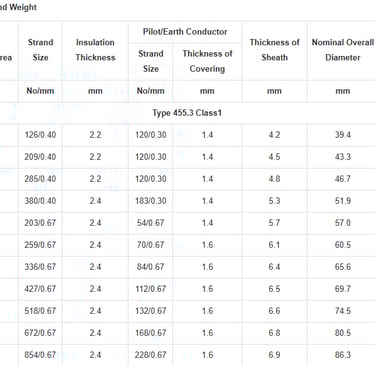The width and height of the screenshot is (375, 366).
Task: Select the Thickness of Covering subheader
Action: [207, 61]
